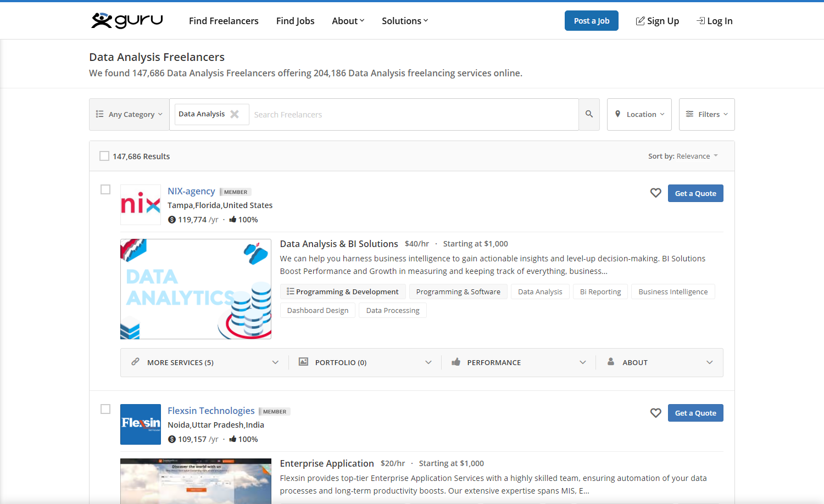This screenshot has width=824, height=504.
Task: Click the NIX-agency earnings dollar icon
Action: tap(172, 220)
